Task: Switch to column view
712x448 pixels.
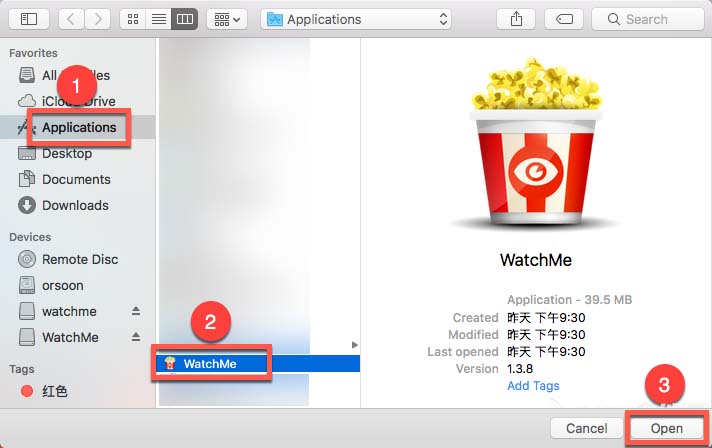Action: coord(184,19)
